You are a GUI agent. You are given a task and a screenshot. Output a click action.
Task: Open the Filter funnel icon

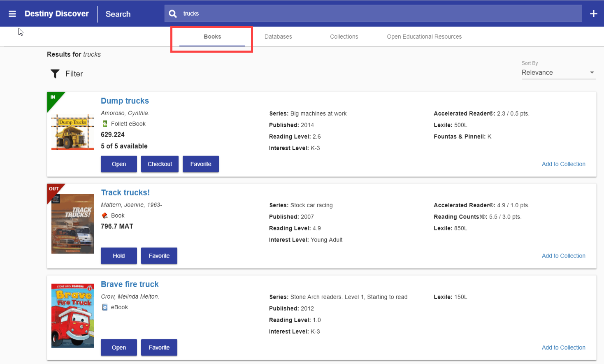55,74
